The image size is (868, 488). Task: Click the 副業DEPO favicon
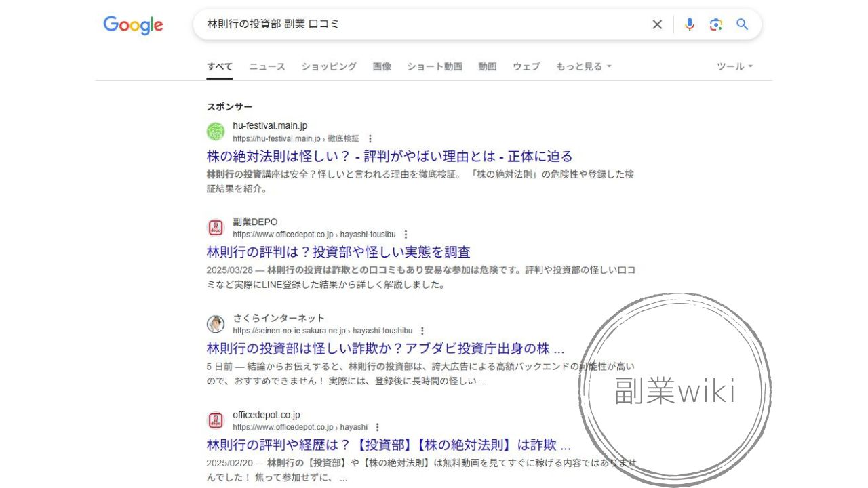tap(216, 228)
